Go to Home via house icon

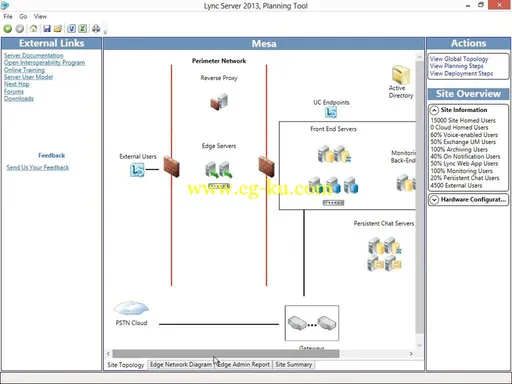coord(33,29)
